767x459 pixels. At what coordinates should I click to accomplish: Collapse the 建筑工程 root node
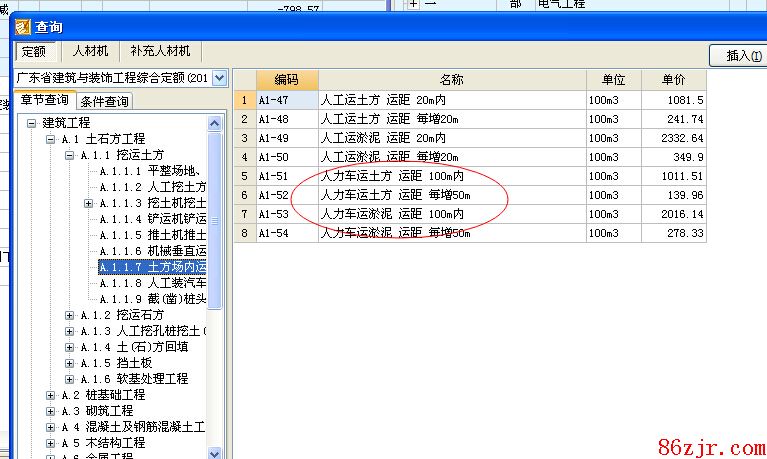tap(32, 123)
